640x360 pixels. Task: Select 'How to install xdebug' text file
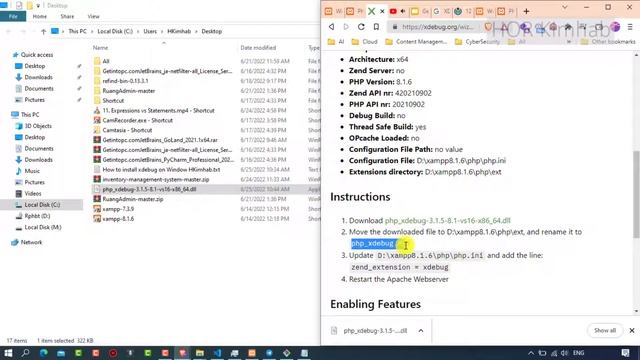161,169
